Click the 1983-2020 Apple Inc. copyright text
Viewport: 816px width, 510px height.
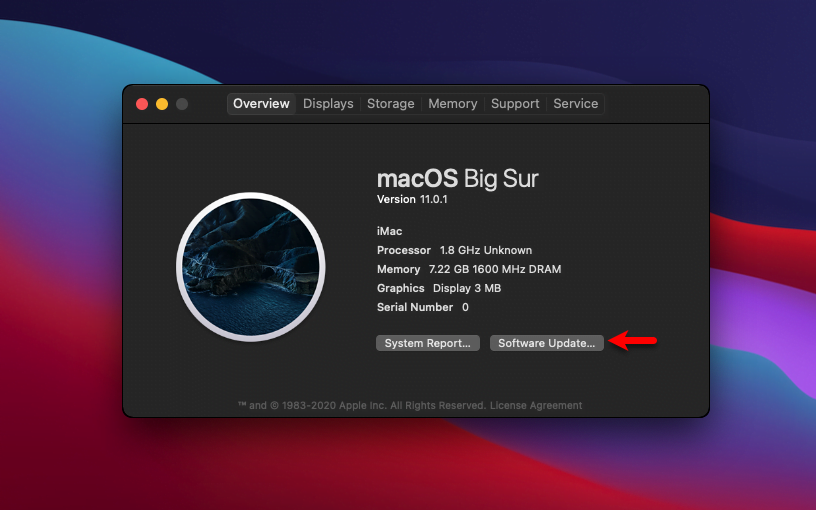(x=362, y=405)
